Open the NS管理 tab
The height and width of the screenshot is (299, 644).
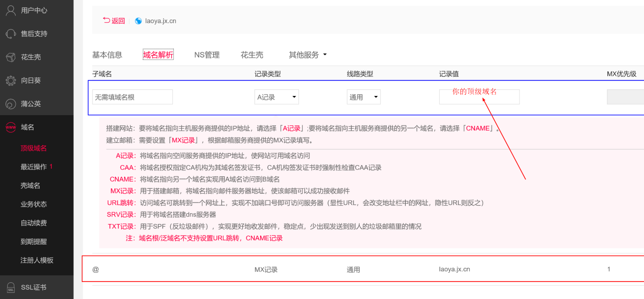pos(207,54)
